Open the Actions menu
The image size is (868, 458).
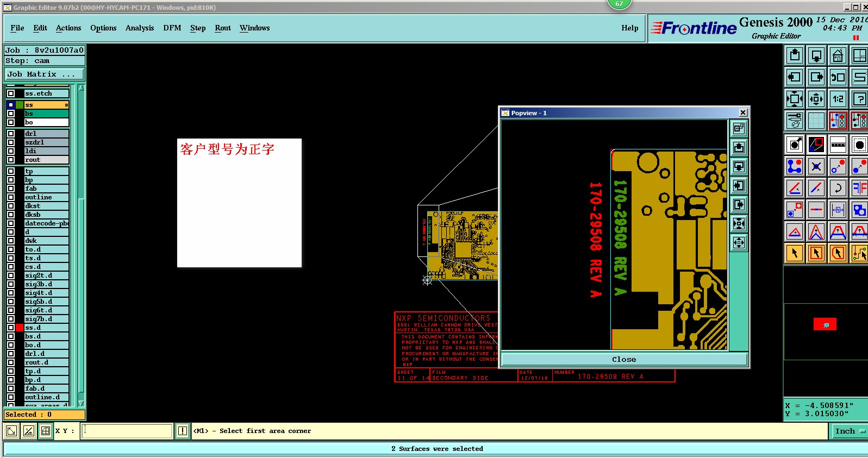tap(68, 28)
